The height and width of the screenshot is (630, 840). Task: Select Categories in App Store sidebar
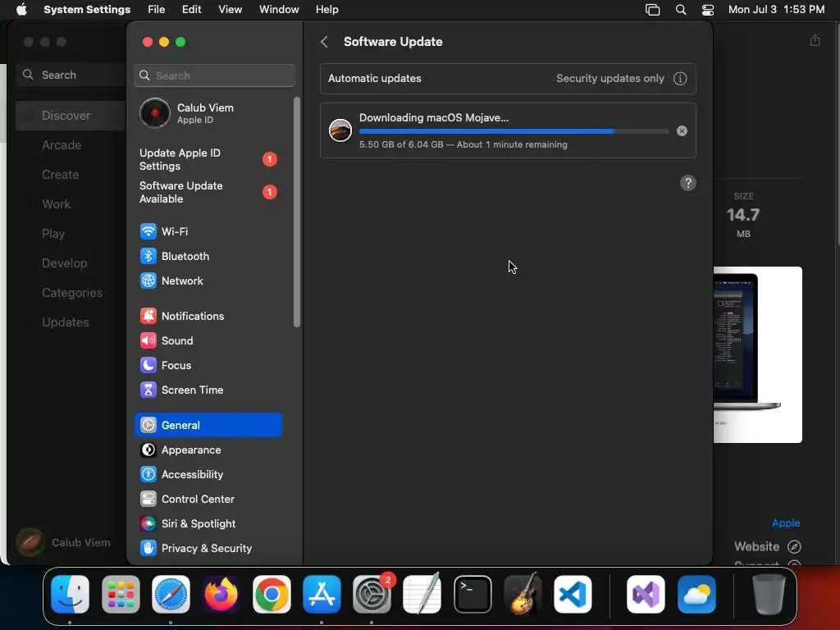[71, 293]
